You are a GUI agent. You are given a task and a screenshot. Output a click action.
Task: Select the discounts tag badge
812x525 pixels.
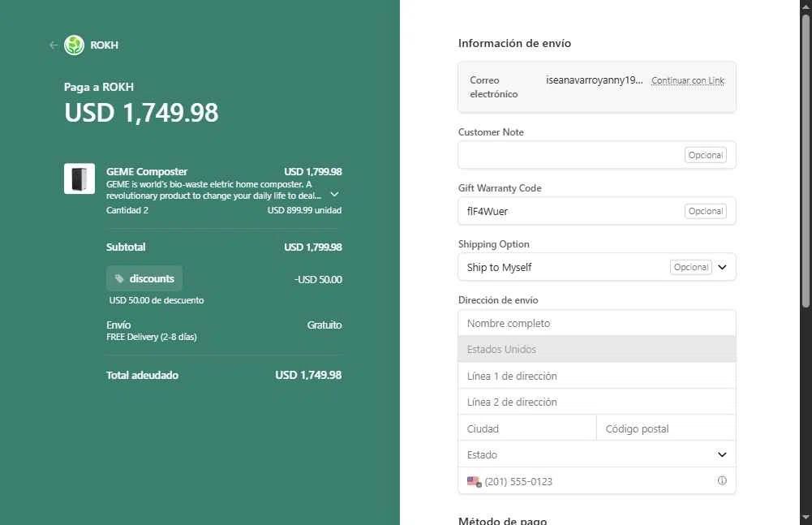(144, 279)
